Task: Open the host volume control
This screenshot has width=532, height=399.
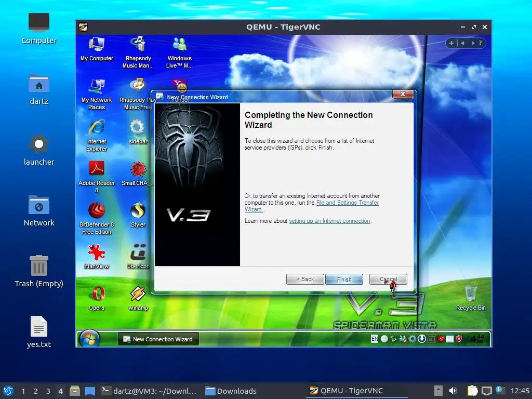Action: 453,391
